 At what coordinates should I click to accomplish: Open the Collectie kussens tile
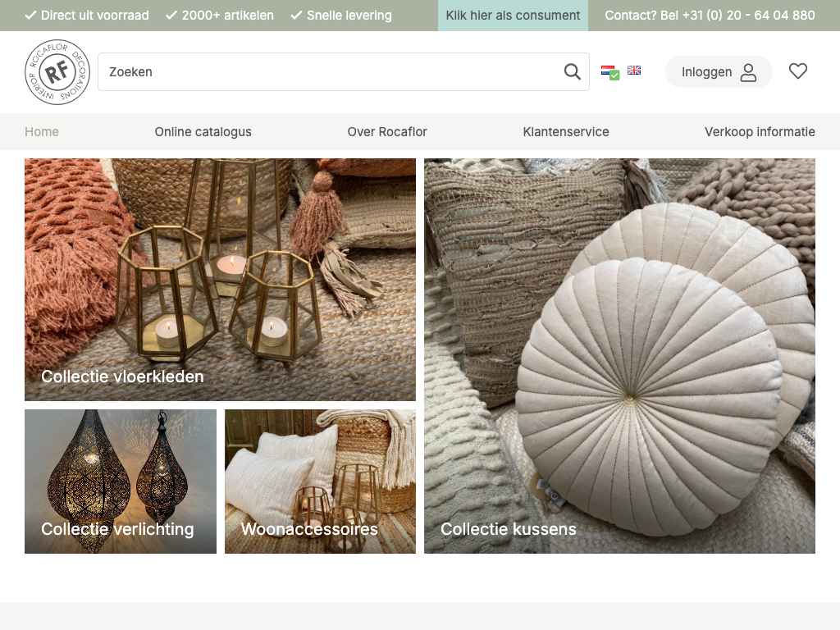click(x=619, y=356)
